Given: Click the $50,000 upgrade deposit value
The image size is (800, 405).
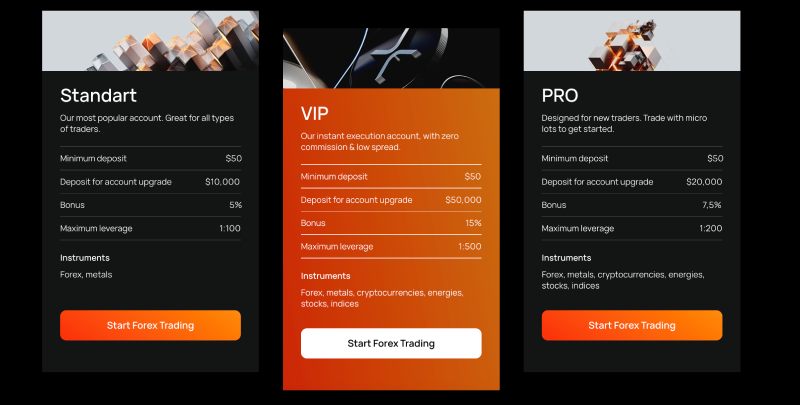Looking at the screenshot, I should pos(463,200).
